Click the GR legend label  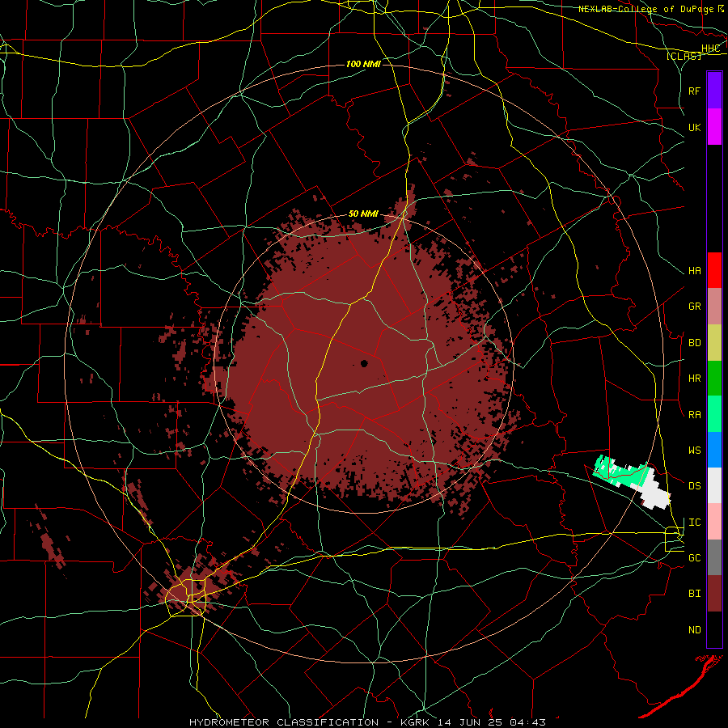[695, 307]
